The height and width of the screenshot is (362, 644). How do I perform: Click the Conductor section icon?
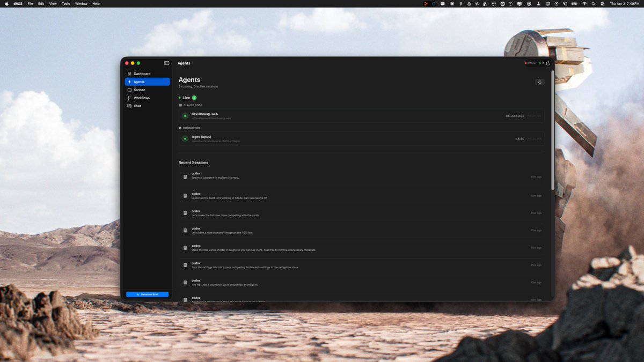(x=180, y=128)
